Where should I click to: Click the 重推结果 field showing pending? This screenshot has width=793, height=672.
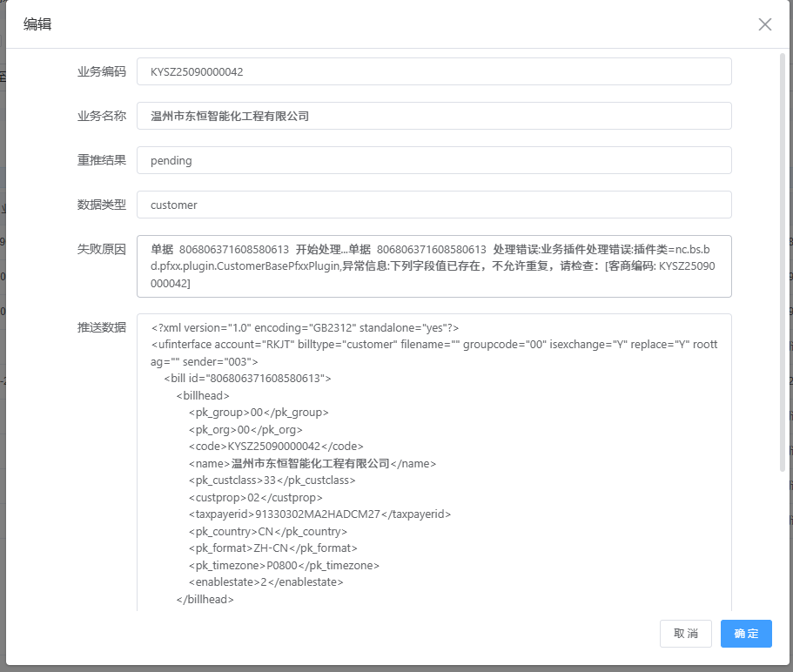(433, 161)
